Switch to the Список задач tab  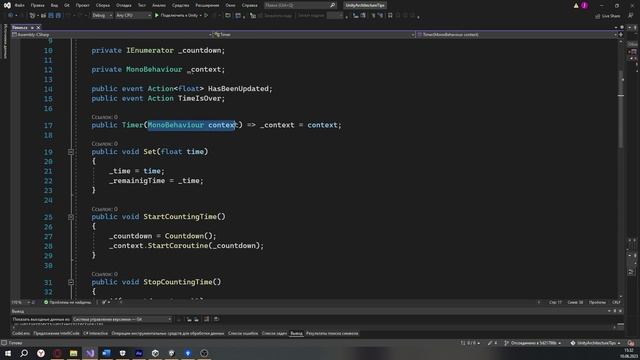274,333
